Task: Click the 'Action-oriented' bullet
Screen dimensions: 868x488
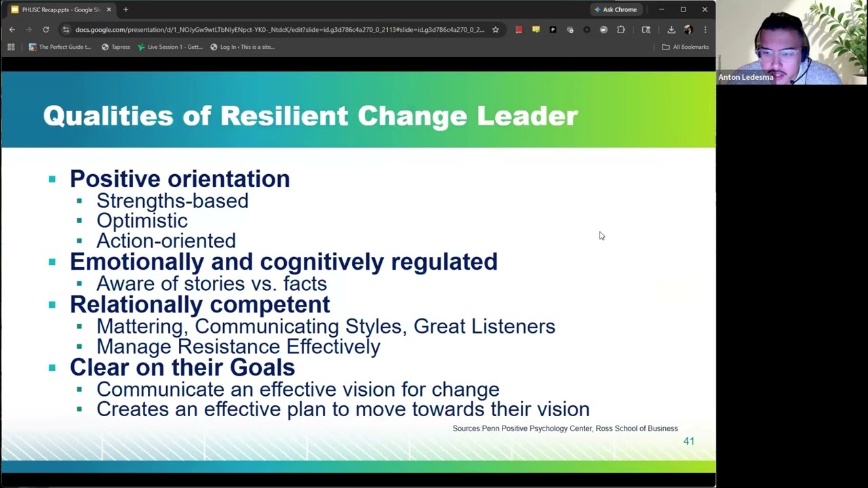Action: [166, 241]
